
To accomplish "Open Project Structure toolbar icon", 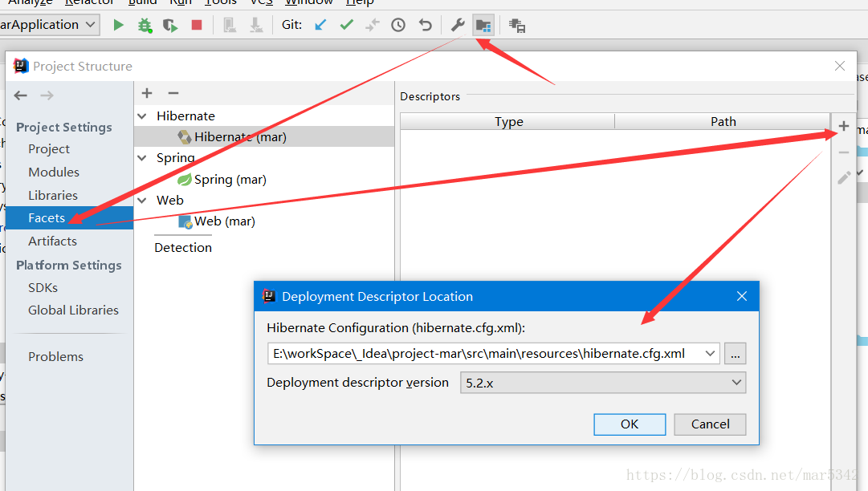I will point(483,26).
